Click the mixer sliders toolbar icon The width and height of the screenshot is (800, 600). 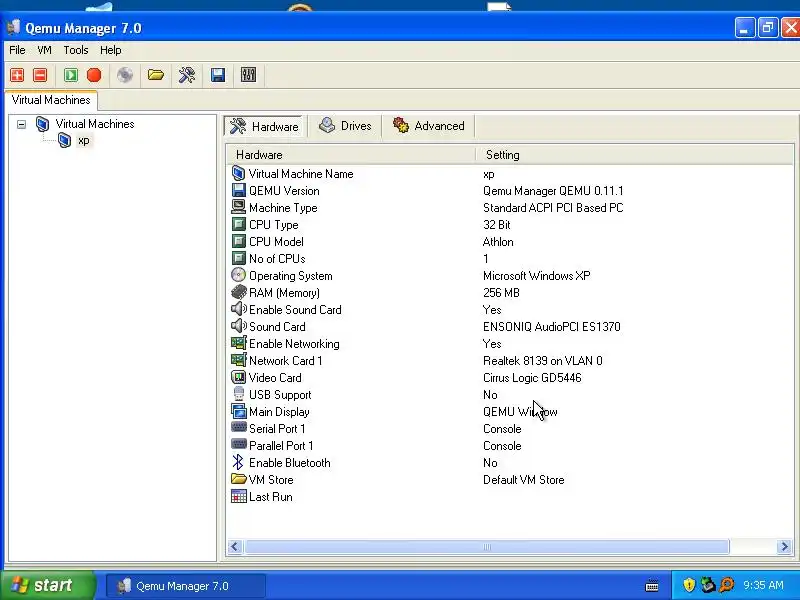coord(248,75)
